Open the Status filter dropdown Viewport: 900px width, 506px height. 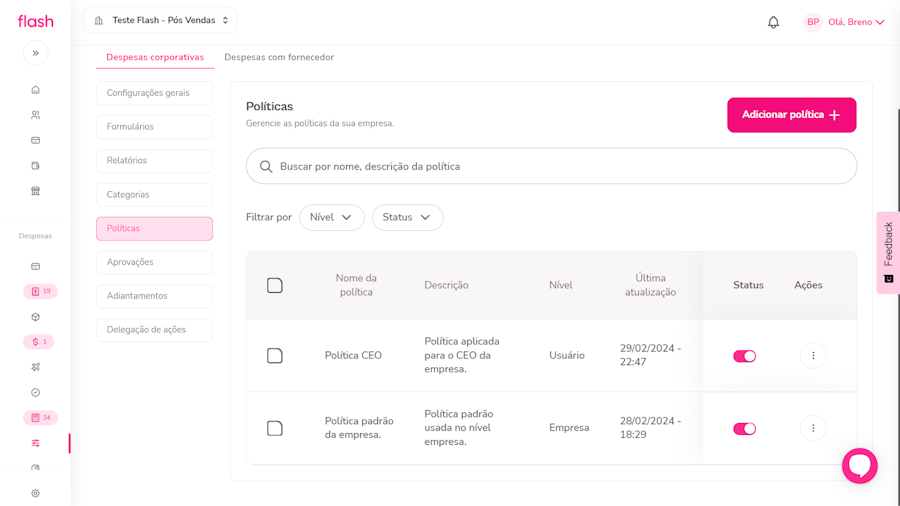click(x=406, y=218)
